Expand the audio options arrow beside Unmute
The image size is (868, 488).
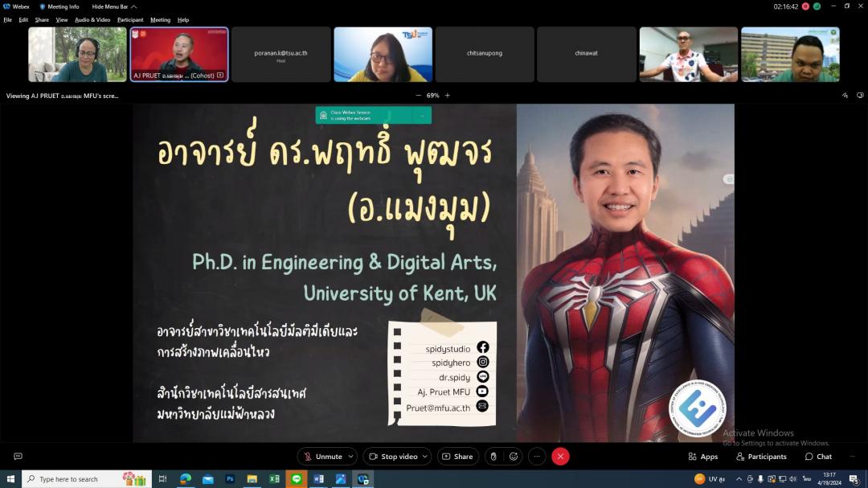350,457
